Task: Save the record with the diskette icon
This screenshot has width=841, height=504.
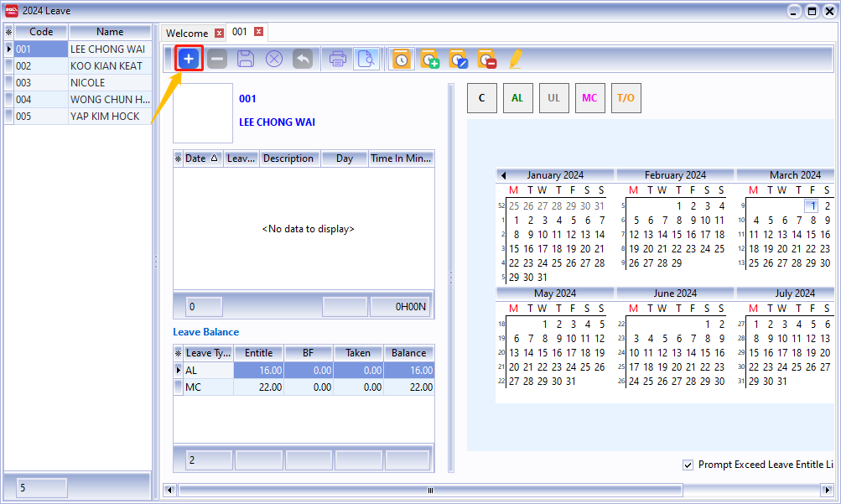Action: click(x=246, y=59)
